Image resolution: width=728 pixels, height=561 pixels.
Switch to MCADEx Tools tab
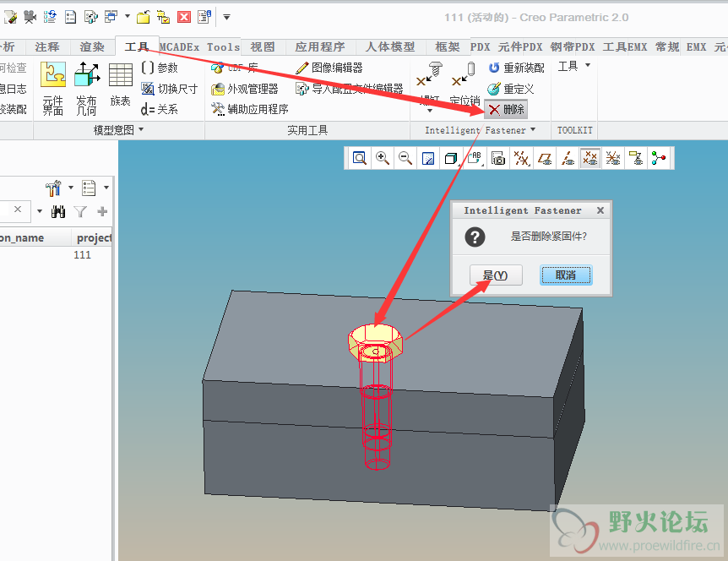[199, 47]
